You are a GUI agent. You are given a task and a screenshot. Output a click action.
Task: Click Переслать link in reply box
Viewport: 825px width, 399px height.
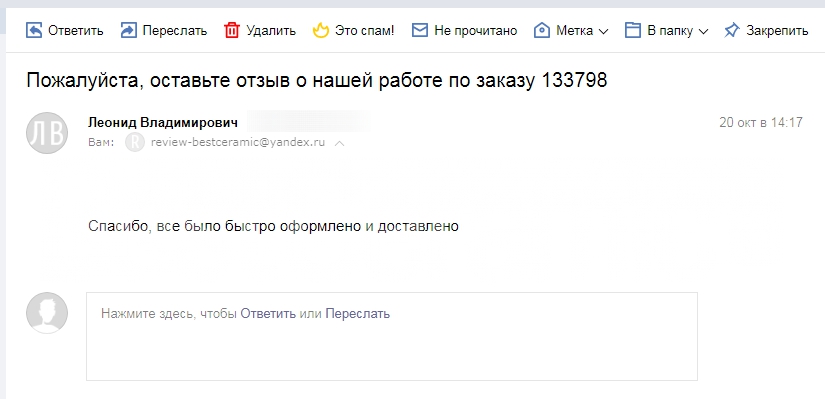click(x=358, y=314)
